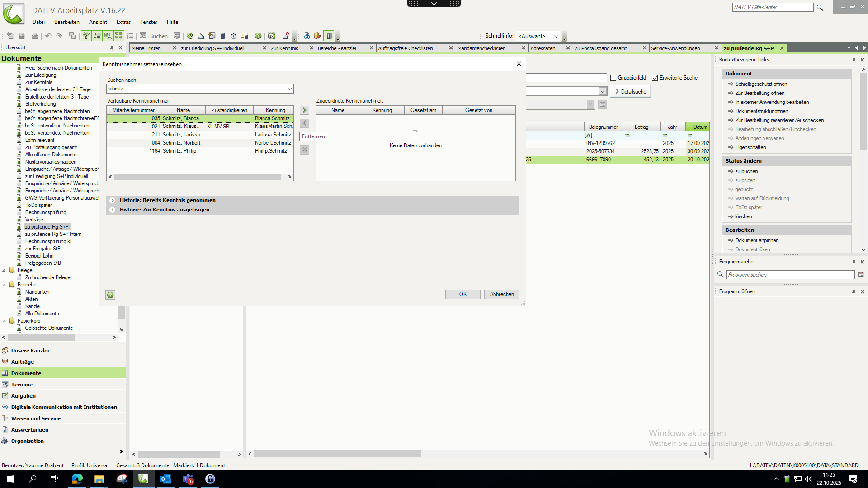Viewport: 868px width, 488px height.
Task: Click the refresh arrows toolbar icon
Action: coord(190,36)
